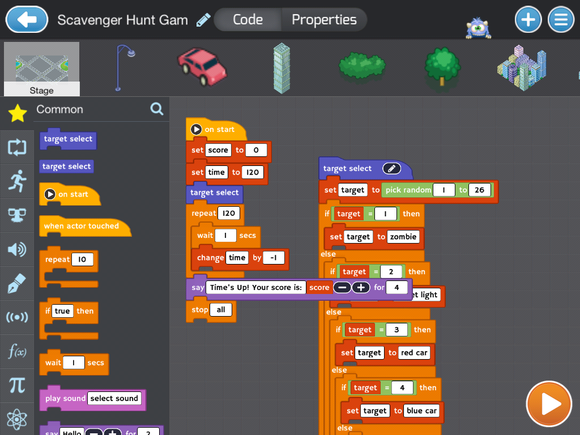The image size is (580, 435).
Task: Pick the flat 'target select' palette block
Action: (x=67, y=166)
